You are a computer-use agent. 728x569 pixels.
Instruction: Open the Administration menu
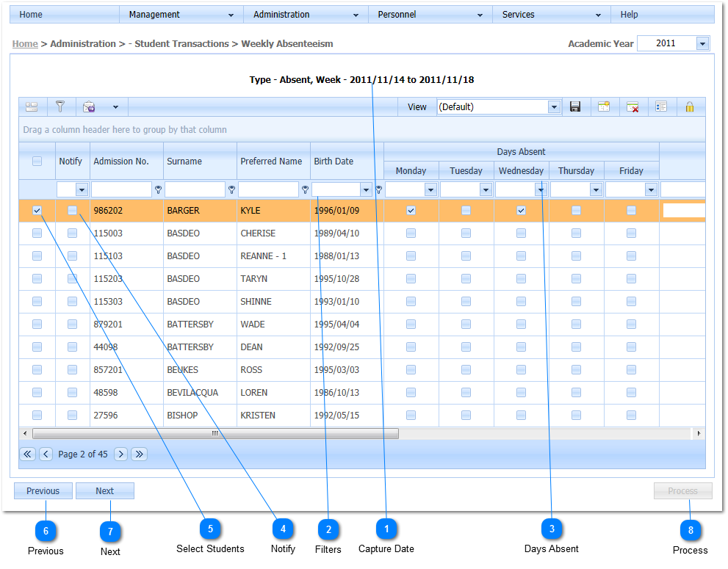point(306,15)
